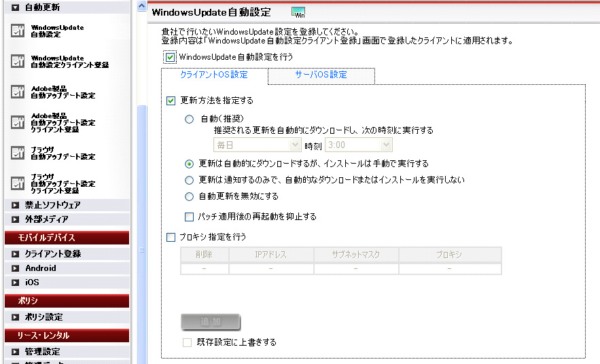Open WindowsUpdate 自動設定 menu link
The width and height of the screenshot is (600, 364).
pyautogui.click(x=57, y=31)
